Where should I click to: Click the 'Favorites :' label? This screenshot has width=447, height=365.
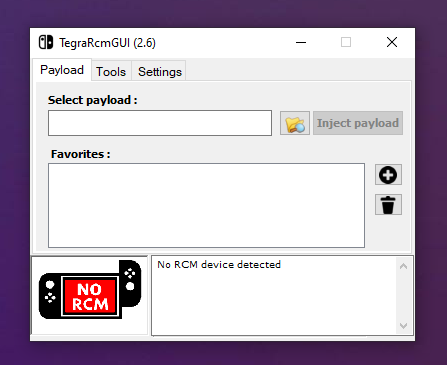(80, 154)
